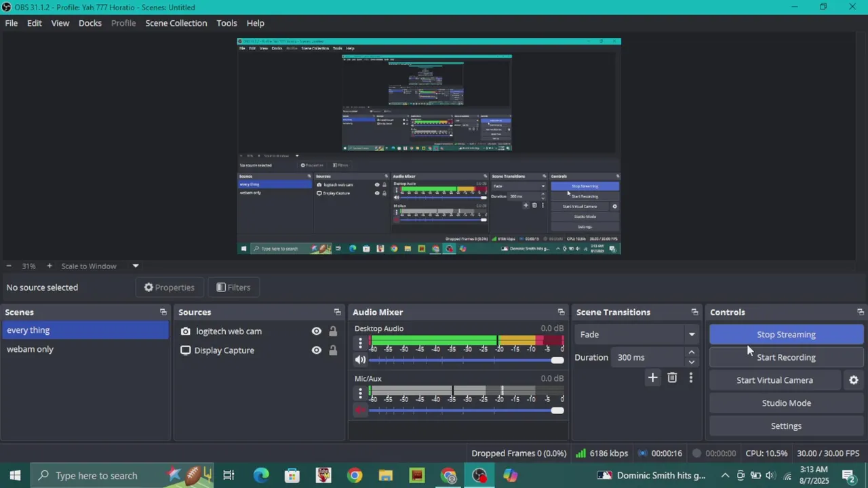
Task: Pop out the Audio Mixer dock icon
Action: (x=561, y=312)
